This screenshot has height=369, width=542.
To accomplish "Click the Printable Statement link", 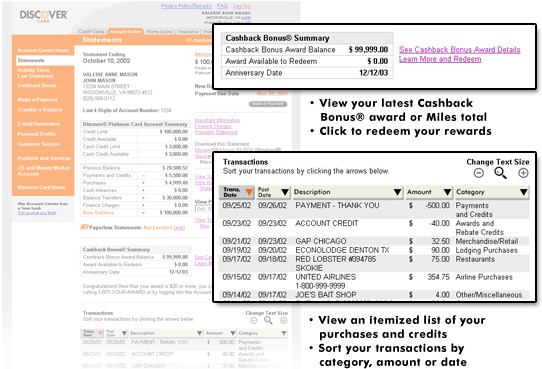I will pyautogui.click(x=216, y=132).
